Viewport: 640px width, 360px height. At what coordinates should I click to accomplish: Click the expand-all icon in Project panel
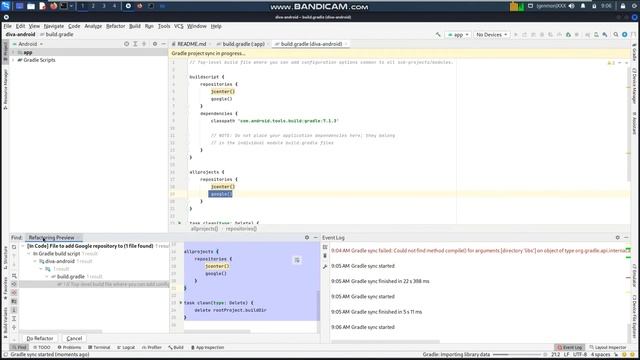pos(135,44)
